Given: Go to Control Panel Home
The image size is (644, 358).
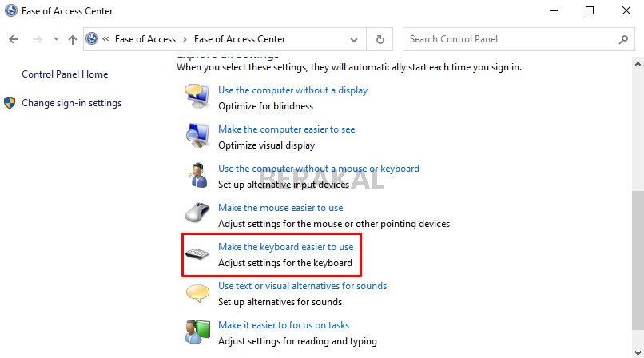Looking at the screenshot, I should tap(65, 74).
